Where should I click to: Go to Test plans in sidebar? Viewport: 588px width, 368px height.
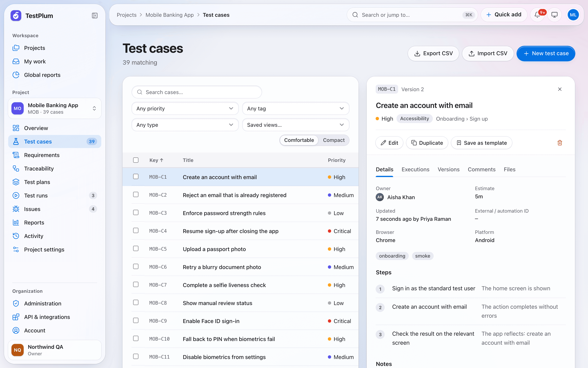pyautogui.click(x=55, y=182)
